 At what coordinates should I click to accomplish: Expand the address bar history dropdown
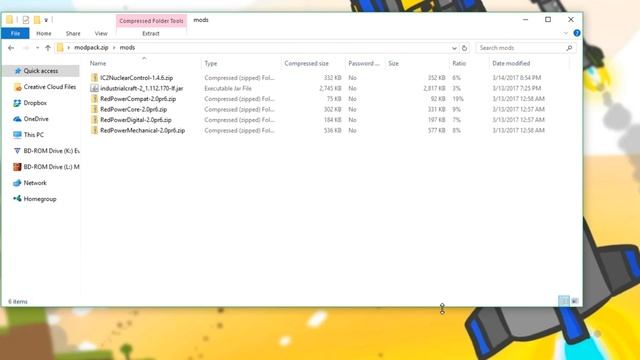(x=454, y=48)
